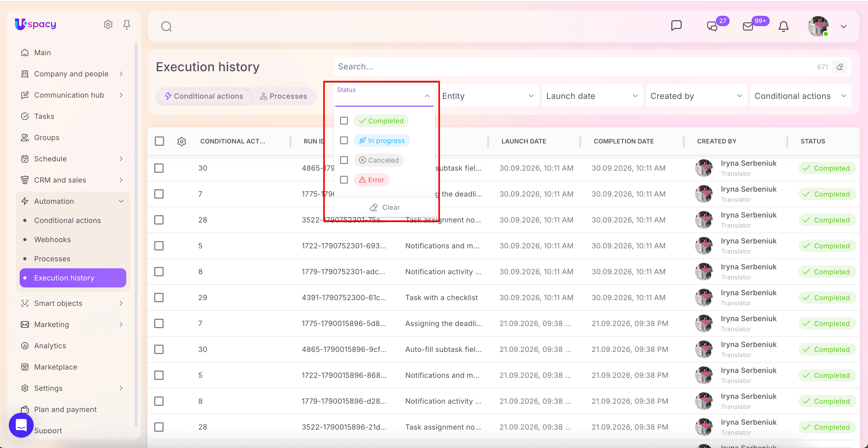Screen dimensions: 868x448
Task: Open the support chat widget button
Action: click(x=21, y=425)
